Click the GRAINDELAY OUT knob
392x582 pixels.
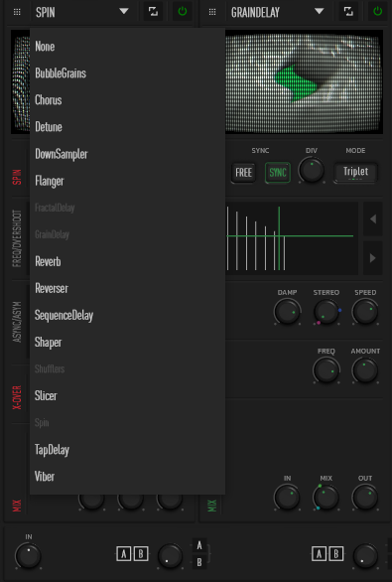(365, 498)
